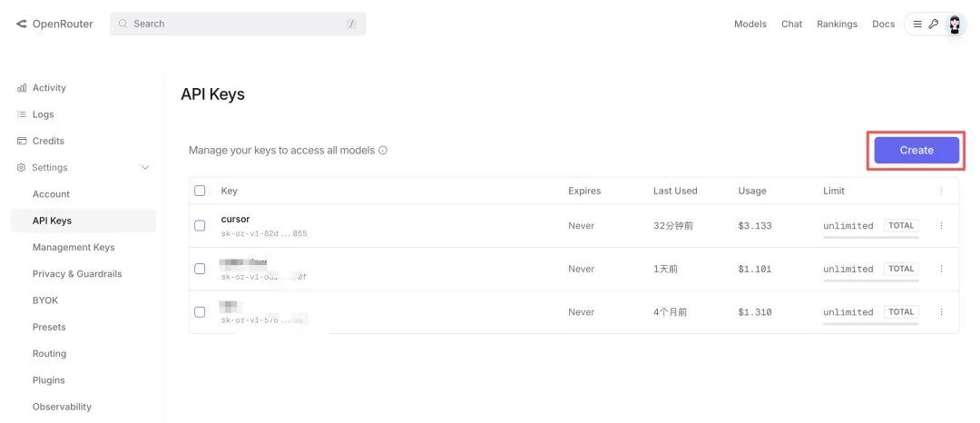The height and width of the screenshot is (423, 980).
Task: Toggle select-all checkbox in Key header
Action: (x=200, y=191)
